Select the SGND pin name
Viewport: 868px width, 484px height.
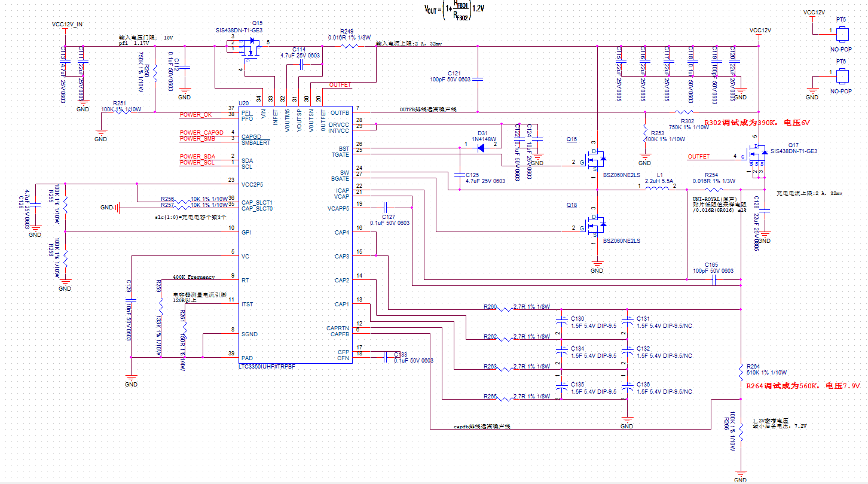[x=249, y=334]
